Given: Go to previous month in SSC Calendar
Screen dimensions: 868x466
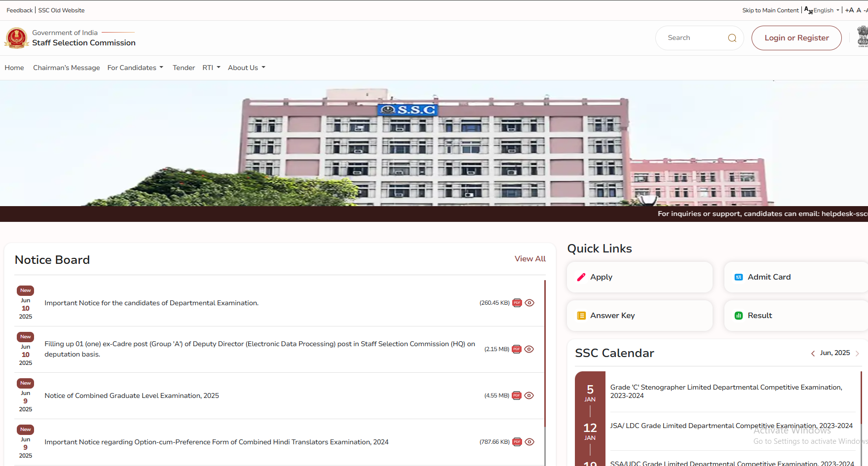Looking at the screenshot, I should pyautogui.click(x=813, y=353).
